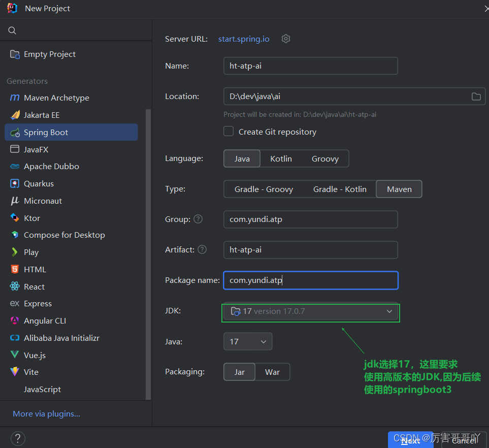Open the start.spring.io link
The height and width of the screenshot is (448, 489).
(244, 39)
